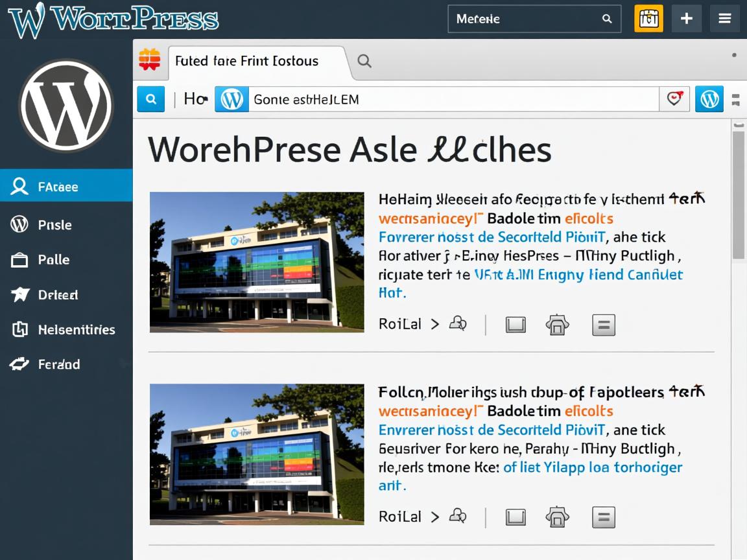Click the plus icon in top bar
The height and width of the screenshot is (560, 747).
pos(686,19)
